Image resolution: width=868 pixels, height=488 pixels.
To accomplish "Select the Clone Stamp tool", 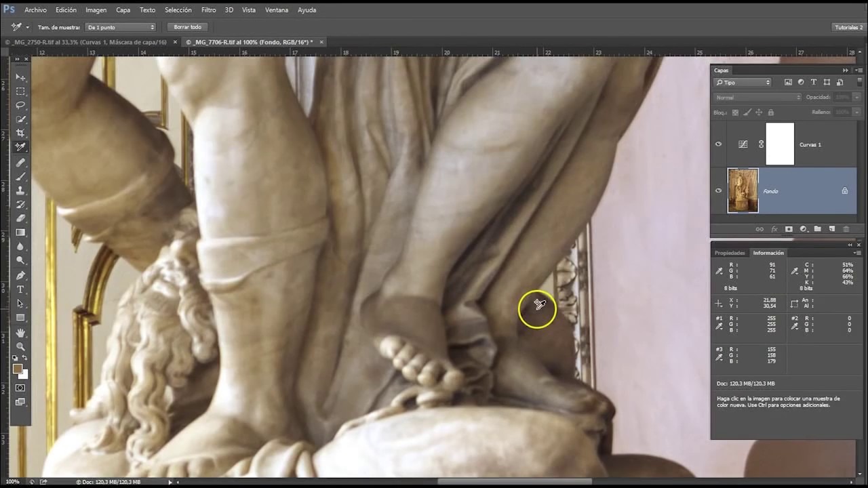I will coord(20,190).
